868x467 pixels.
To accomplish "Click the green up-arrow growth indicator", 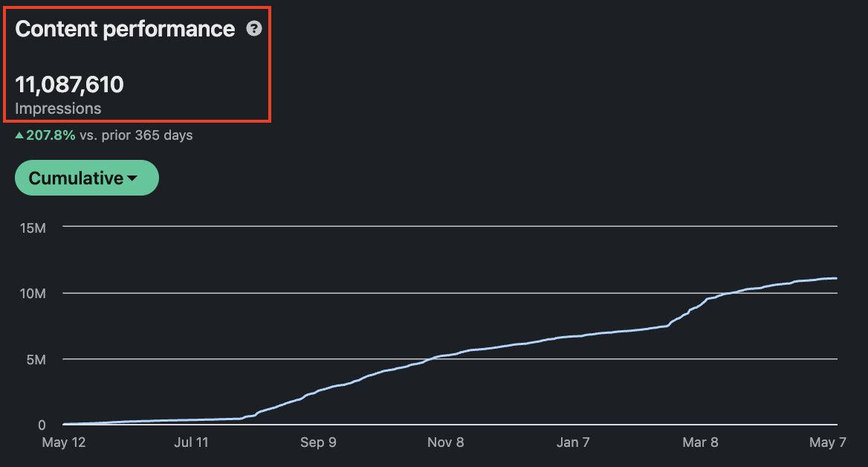I will (19, 135).
